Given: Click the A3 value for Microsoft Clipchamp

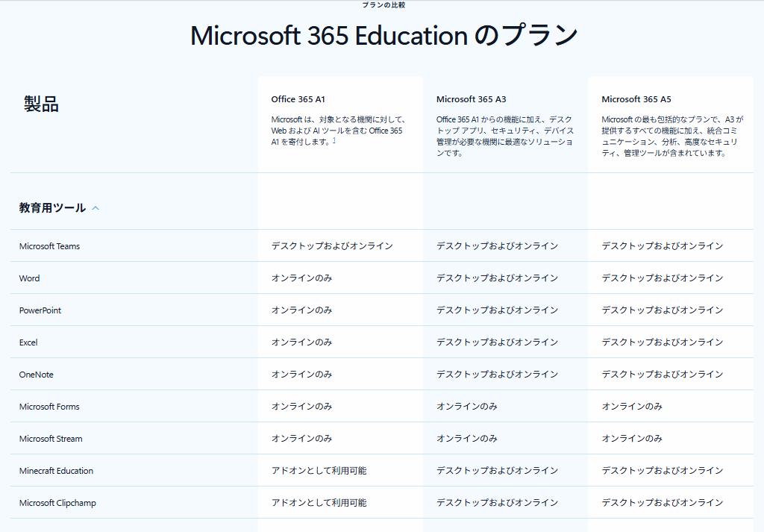Looking at the screenshot, I should (497, 503).
